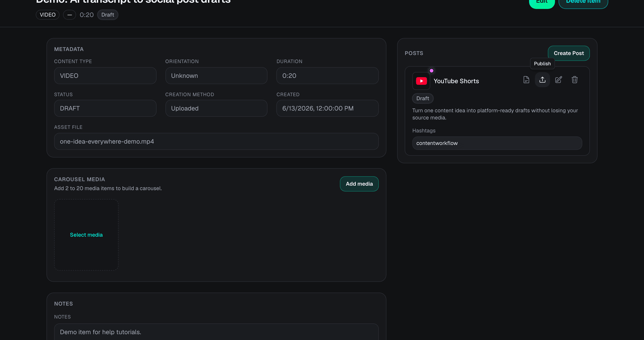Click the Add media button
Viewport: 644px width, 340px height.
[359, 184]
